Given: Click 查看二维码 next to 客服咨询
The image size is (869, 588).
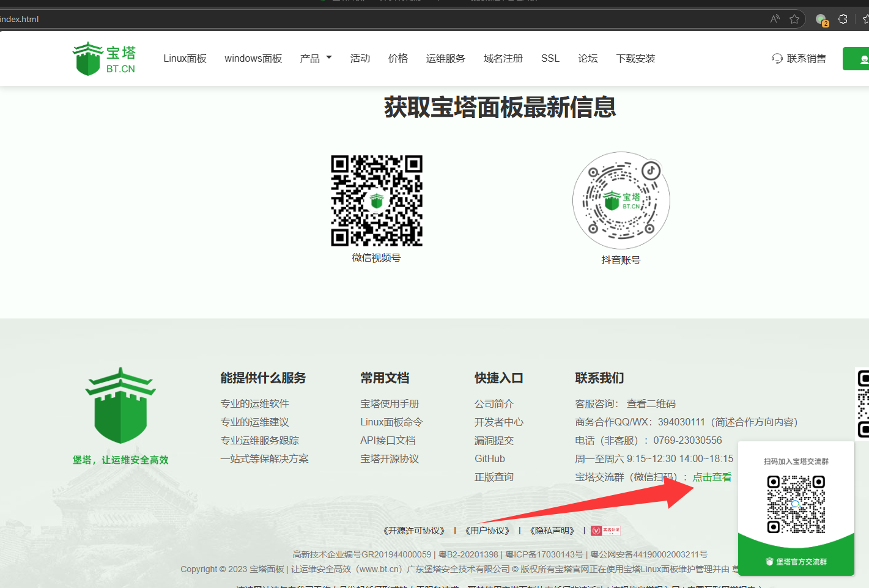Looking at the screenshot, I should coord(651,404).
